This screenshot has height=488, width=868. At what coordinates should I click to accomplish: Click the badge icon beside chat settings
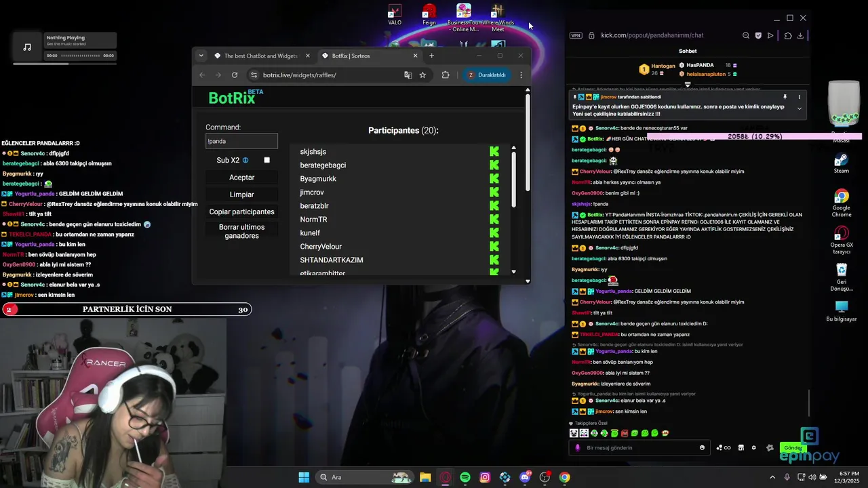[x=770, y=447]
